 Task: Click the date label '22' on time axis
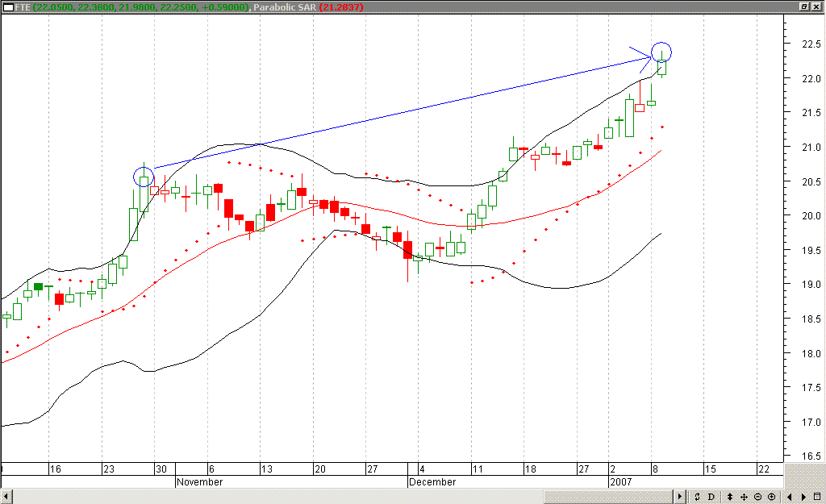[x=764, y=469]
